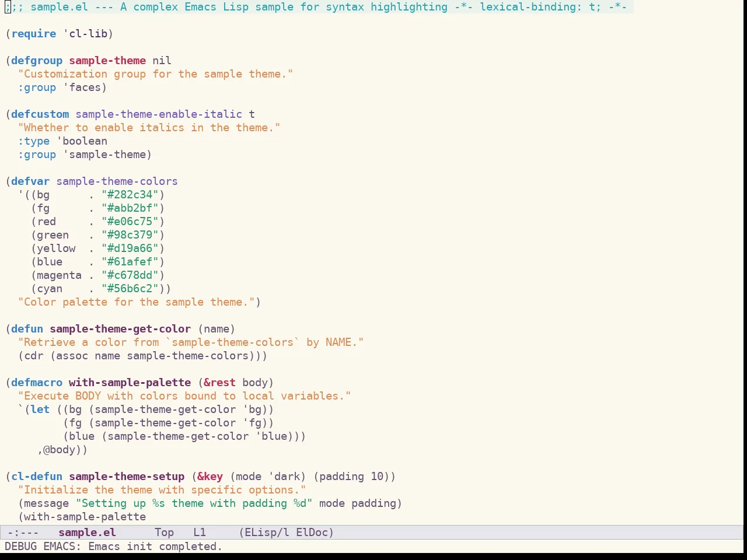This screenshot has height=560, width=747.
Task: Click the '&key' keyword
Action: [210, 477]
